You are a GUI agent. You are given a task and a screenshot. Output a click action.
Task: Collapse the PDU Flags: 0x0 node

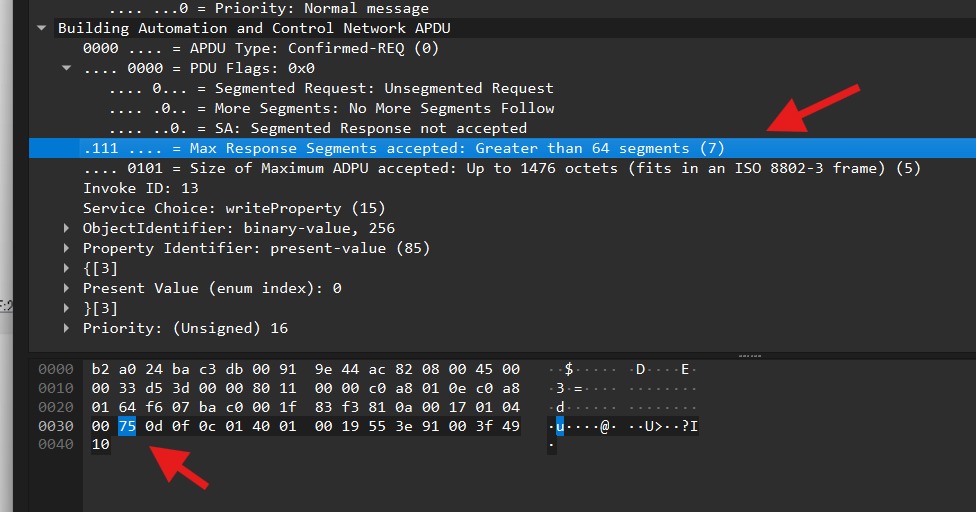coord(67,68)
